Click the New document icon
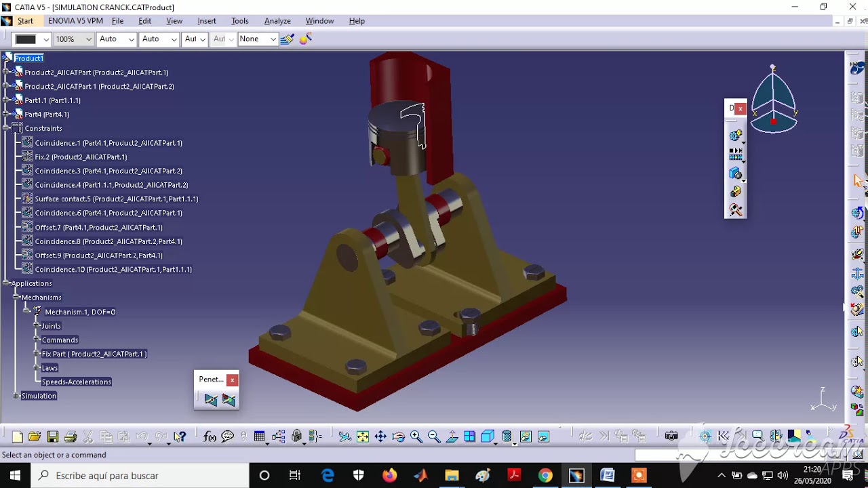 point(18,436)
